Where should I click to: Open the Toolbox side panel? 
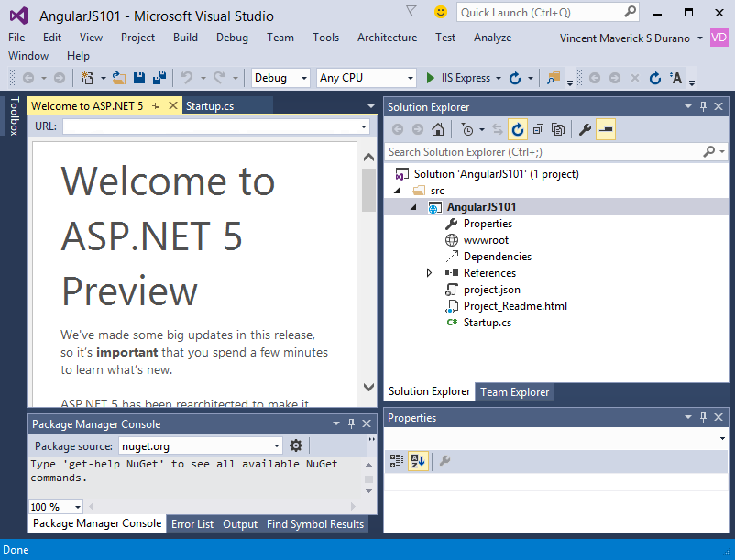[x=15, y=116]
